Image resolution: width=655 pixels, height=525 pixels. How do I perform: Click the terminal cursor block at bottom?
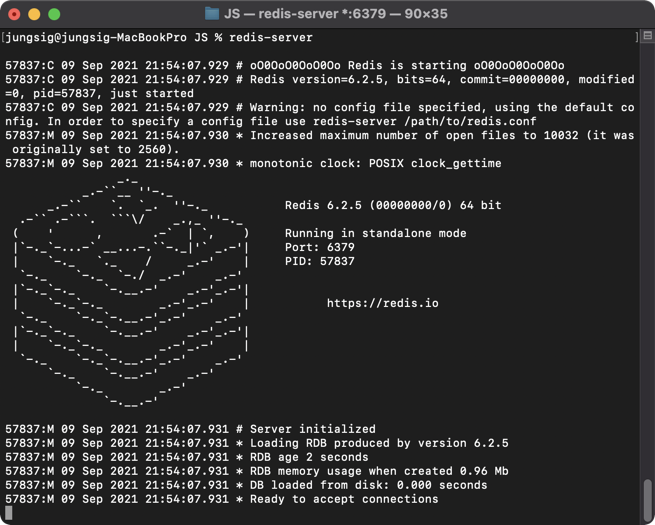(8, 513)
